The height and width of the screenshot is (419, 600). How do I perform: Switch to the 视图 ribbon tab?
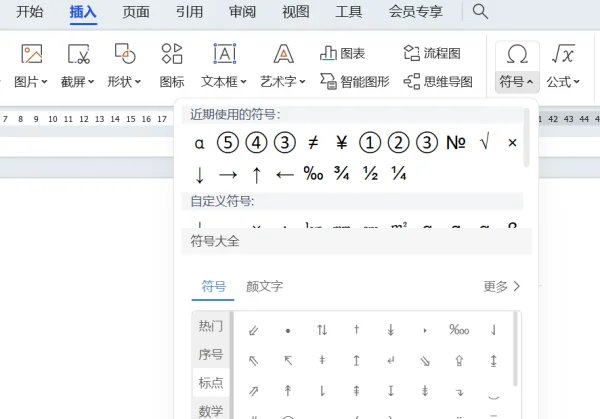coord(295,12)
